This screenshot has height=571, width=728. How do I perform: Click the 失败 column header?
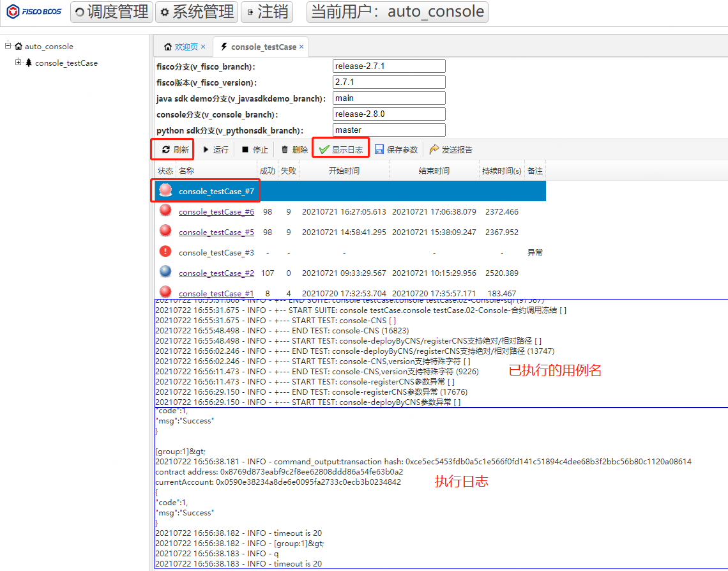pyautogui.click(x=288, y=171)
